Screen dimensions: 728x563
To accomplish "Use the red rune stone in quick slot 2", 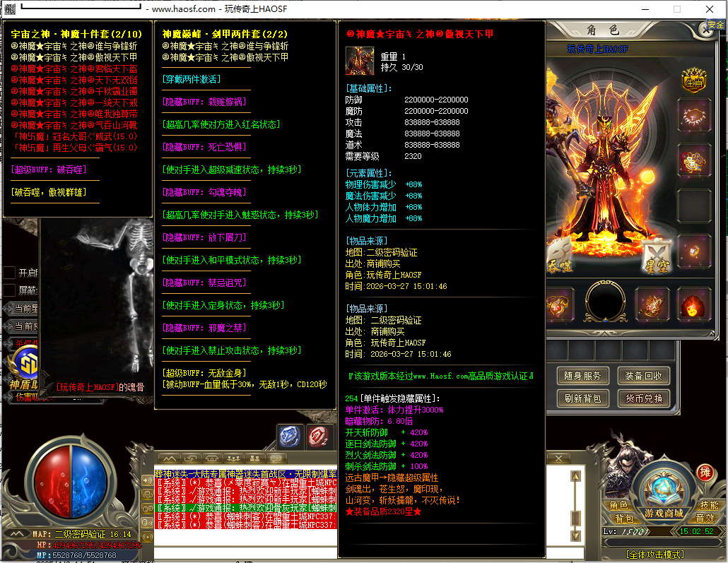I will (317, 437).
